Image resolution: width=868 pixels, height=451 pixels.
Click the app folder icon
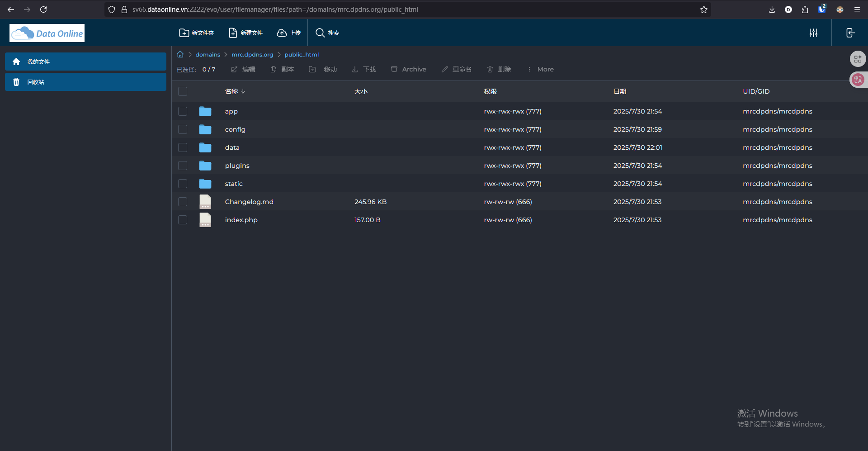point(205,111)
